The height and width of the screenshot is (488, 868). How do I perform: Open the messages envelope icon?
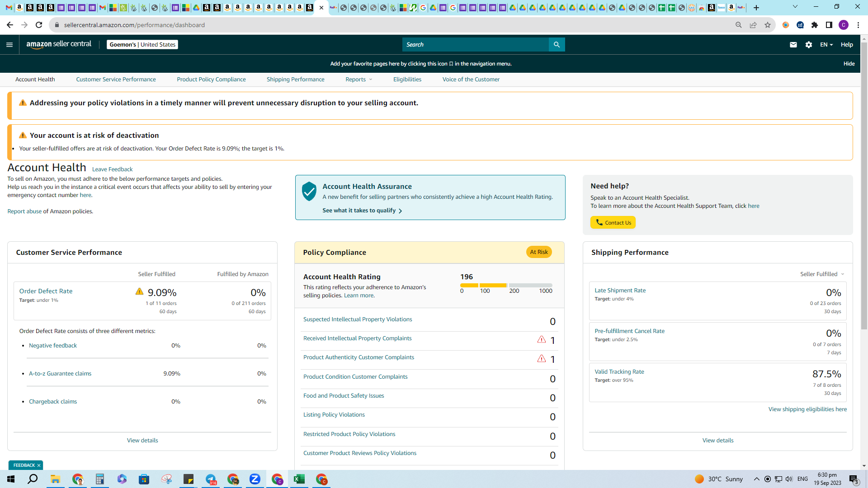click(x=793, y=44)
